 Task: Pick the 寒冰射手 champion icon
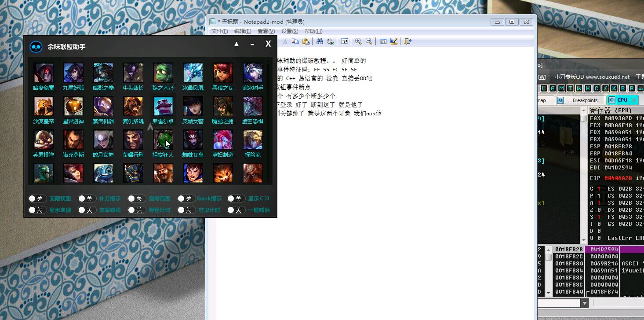pos(253,73)
